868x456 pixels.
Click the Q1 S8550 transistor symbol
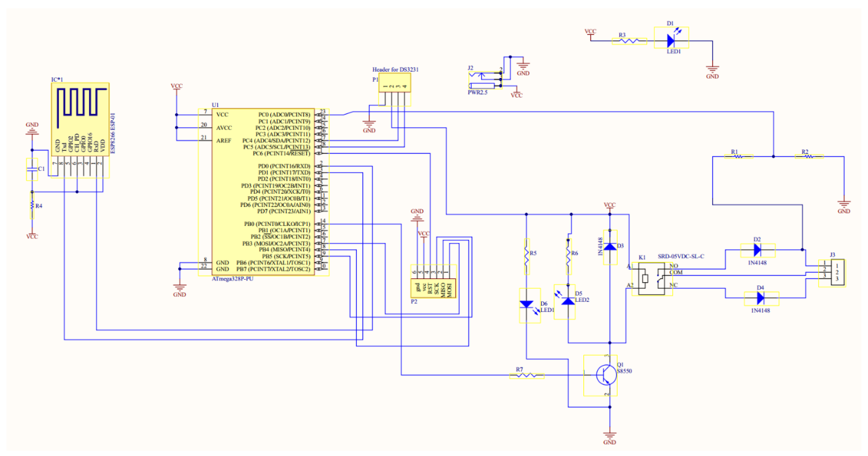click(x=606, y=375)
